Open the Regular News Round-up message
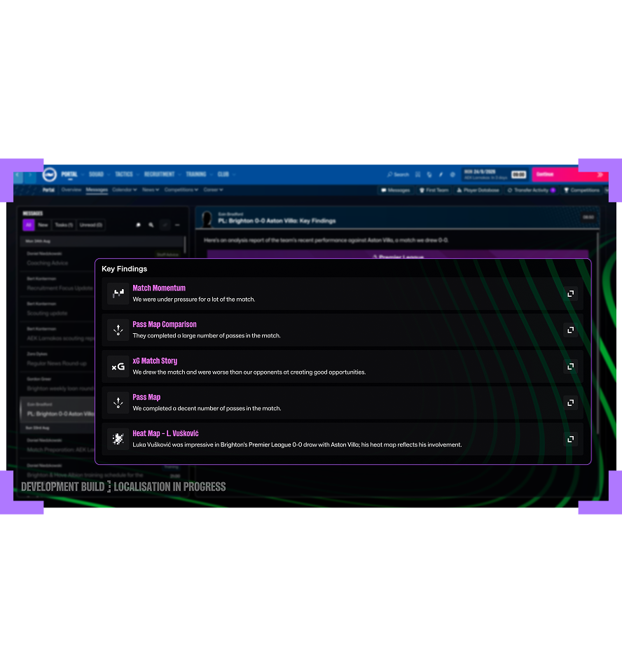Screen dimensions: 622x672 57,359
